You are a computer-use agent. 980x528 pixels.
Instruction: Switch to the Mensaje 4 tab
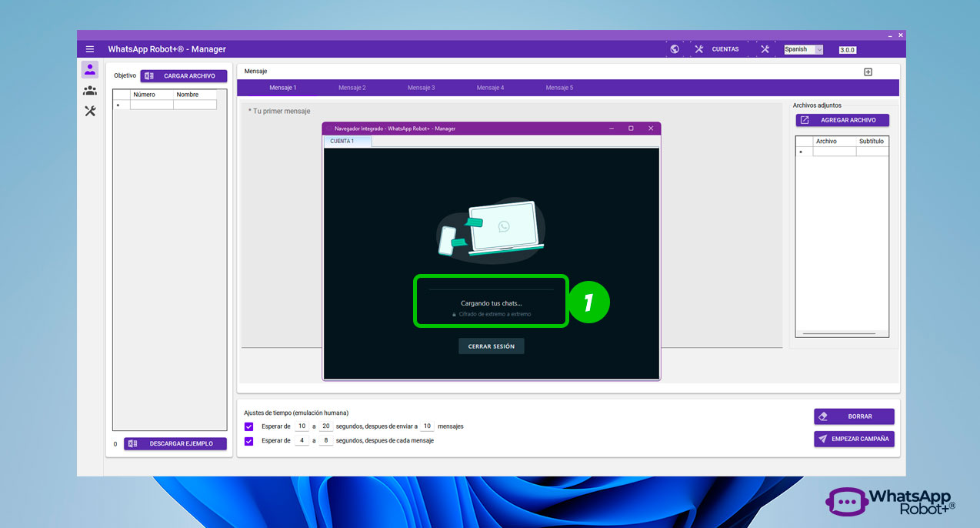[490, 88]
